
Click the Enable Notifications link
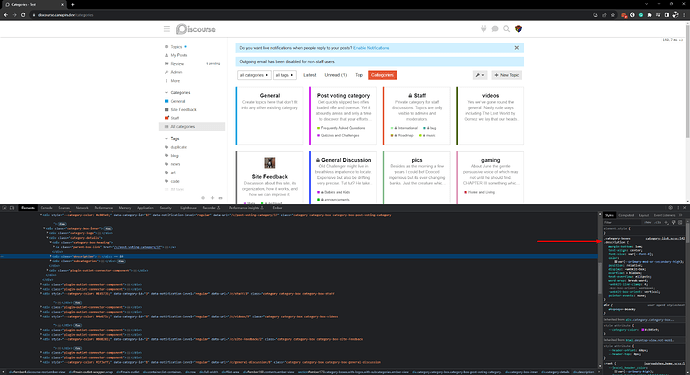[x=371, y=48]
